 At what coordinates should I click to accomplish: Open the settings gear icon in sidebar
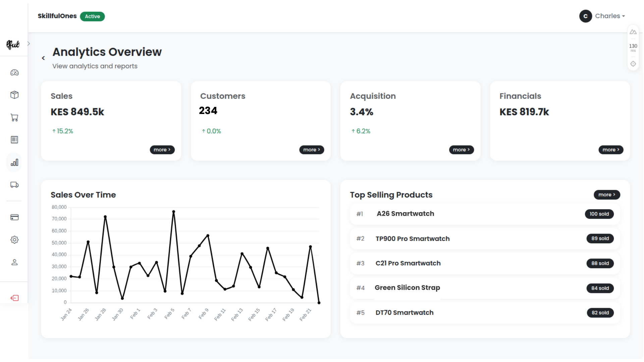pos(14,240)
